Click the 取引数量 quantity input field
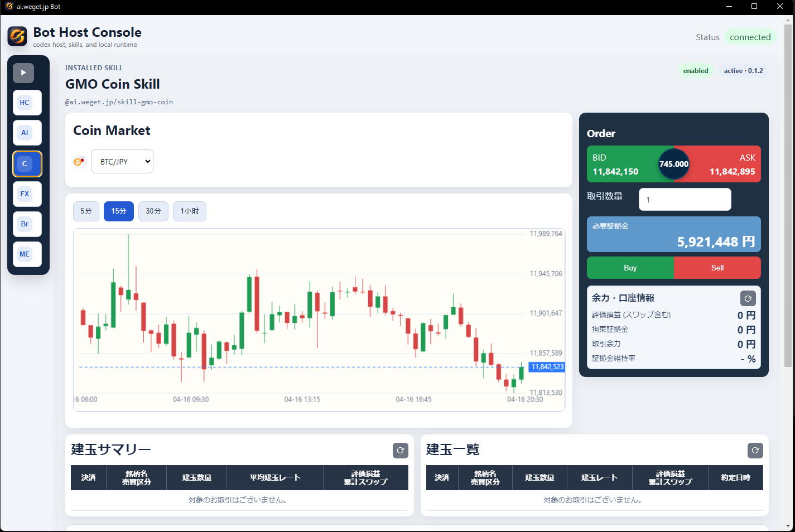795x532 pixels. (685, 200)
